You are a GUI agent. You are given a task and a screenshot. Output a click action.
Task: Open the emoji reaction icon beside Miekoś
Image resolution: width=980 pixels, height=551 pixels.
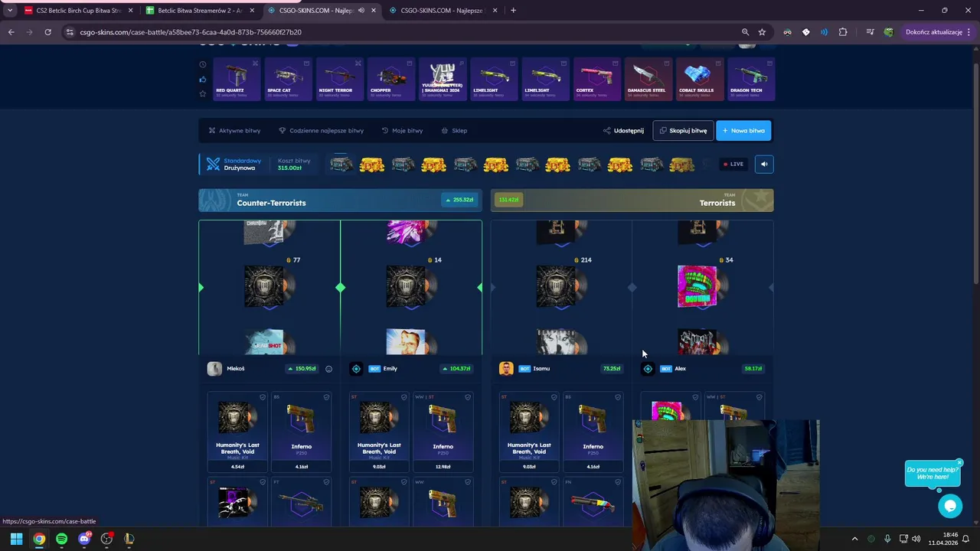[328, 369]
